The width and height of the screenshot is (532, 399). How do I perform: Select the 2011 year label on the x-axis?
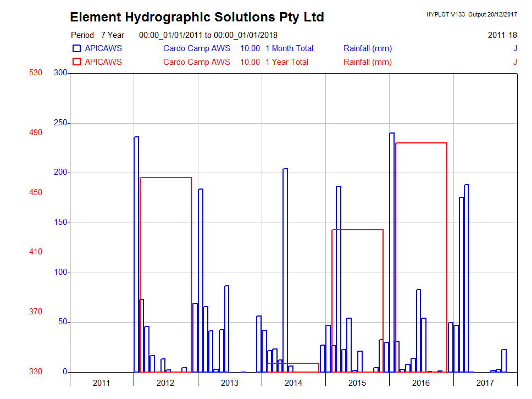(102, 383)
